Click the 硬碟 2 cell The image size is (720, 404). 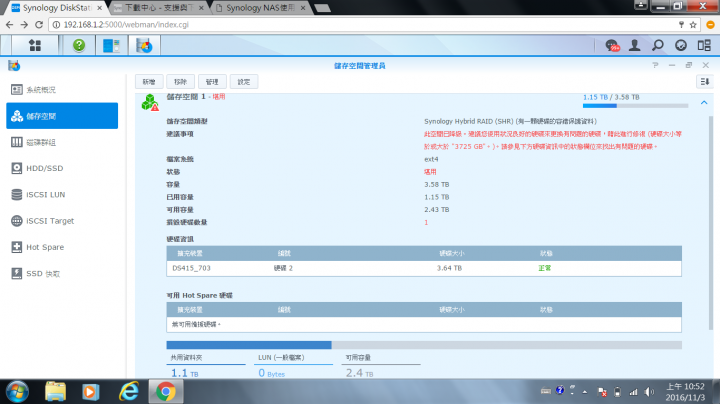pos(283,268)
